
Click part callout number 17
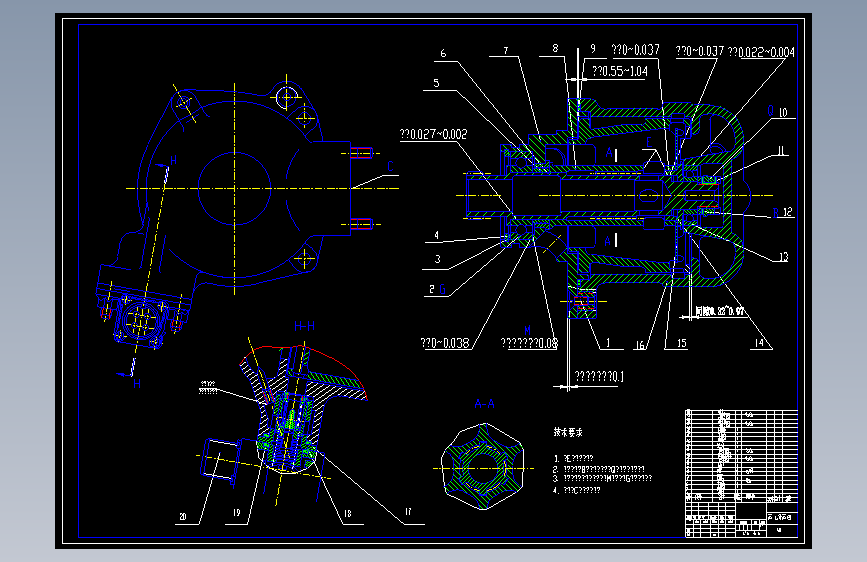point(408,512)
